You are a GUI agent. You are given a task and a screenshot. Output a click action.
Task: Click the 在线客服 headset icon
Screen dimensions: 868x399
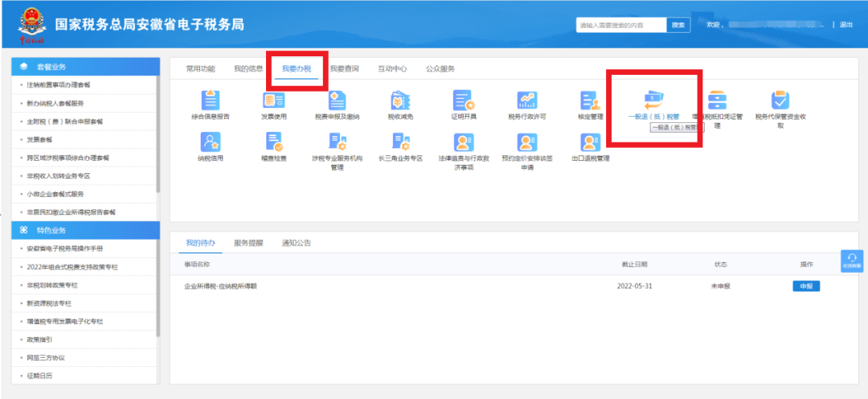[x=852, y=257]
